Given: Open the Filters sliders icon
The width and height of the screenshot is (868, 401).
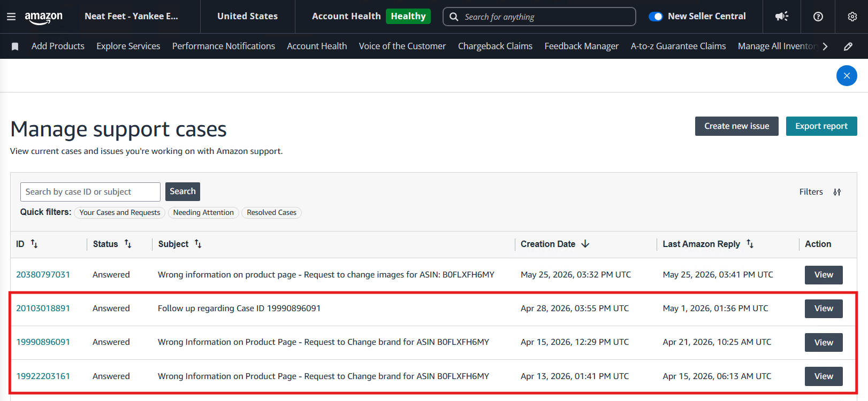Looking at the screenshot, I should point(837,192).
